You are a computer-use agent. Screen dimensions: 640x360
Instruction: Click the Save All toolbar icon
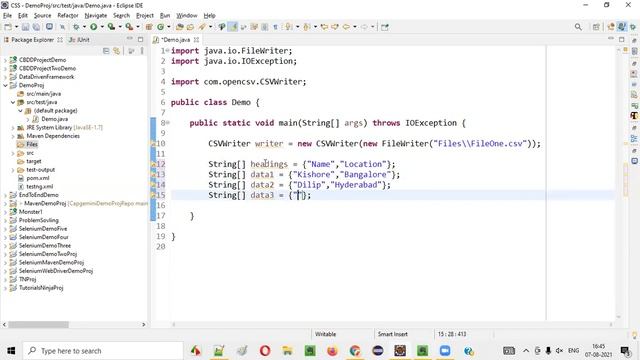pyautogui.click(x=36, y=27)
